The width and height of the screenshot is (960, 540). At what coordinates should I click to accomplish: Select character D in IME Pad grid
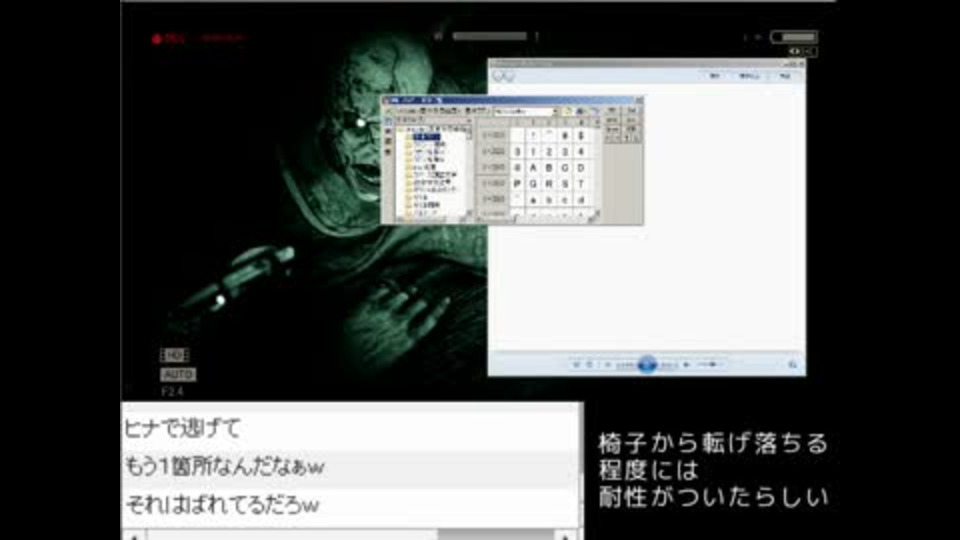pos(580,168)
